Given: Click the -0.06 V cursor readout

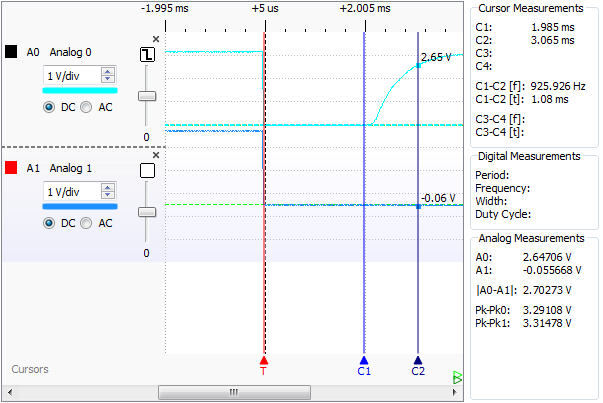Looking at the screenshot, I should [438, 198].
